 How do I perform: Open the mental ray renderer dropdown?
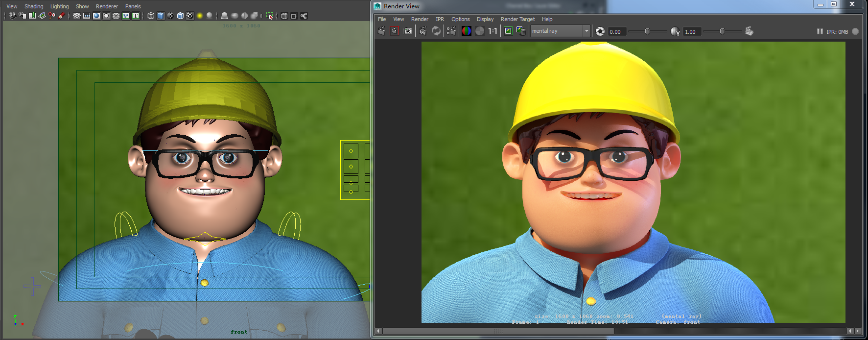pos(561,31)
